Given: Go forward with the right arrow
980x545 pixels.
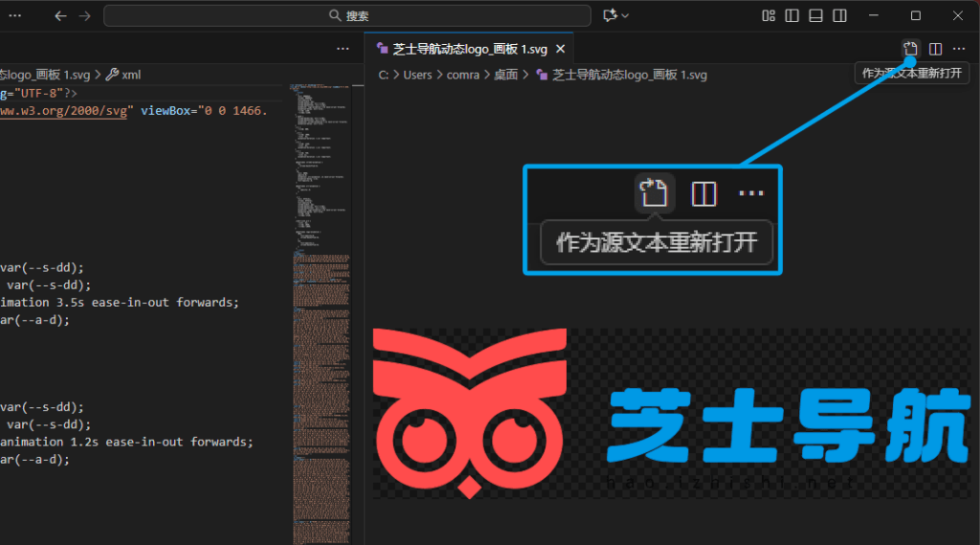Looking at the screenshot, I should (x=85, y=15).
